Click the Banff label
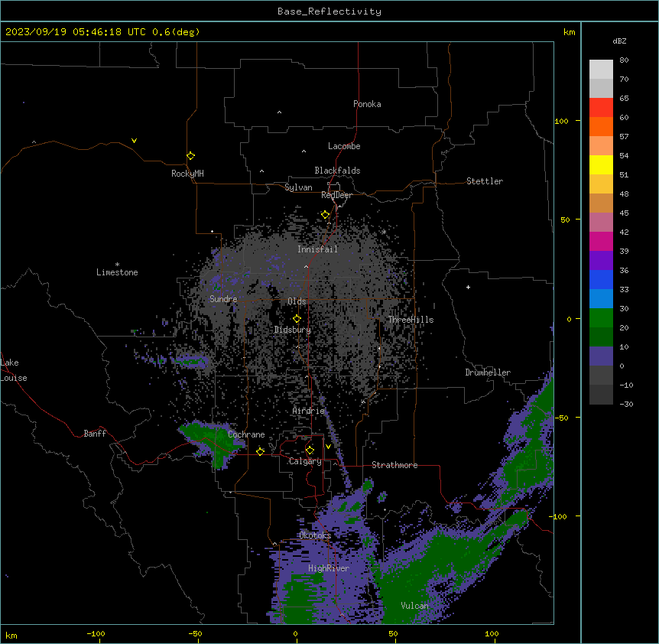659x644 pixels. (x=95, y=434)
